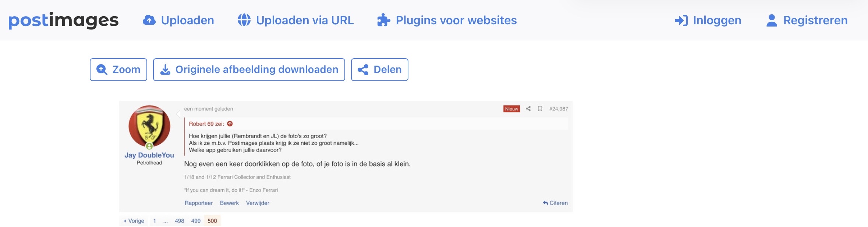
Task: Click the Petrolhead user title
Action: pyautogui.click(x=149, y=163)
